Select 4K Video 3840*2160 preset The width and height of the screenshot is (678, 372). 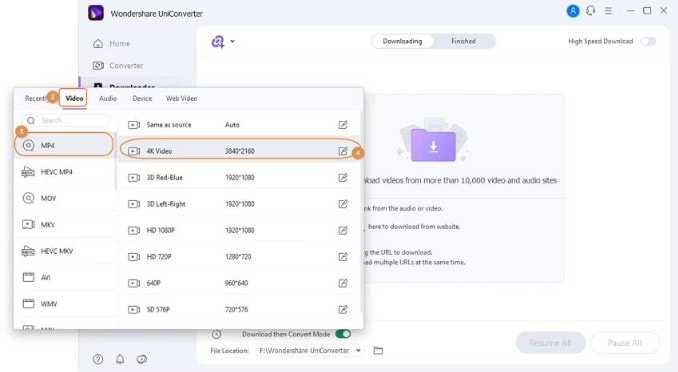point(239,151)
